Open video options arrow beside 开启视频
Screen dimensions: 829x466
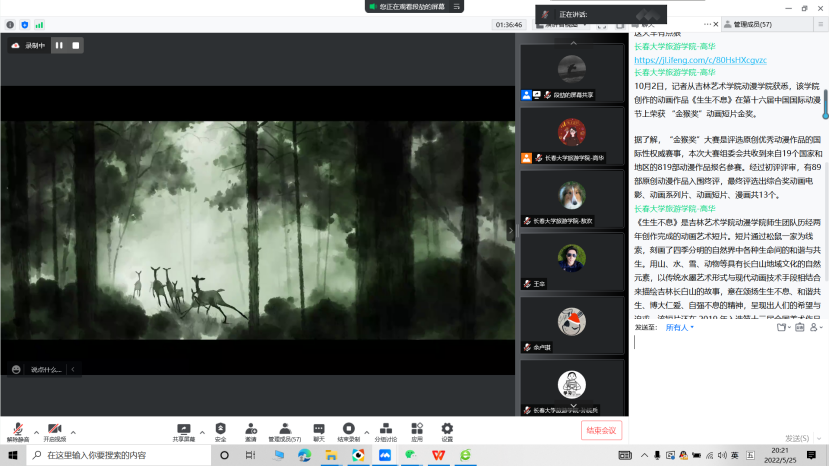[x=73, y=432]
